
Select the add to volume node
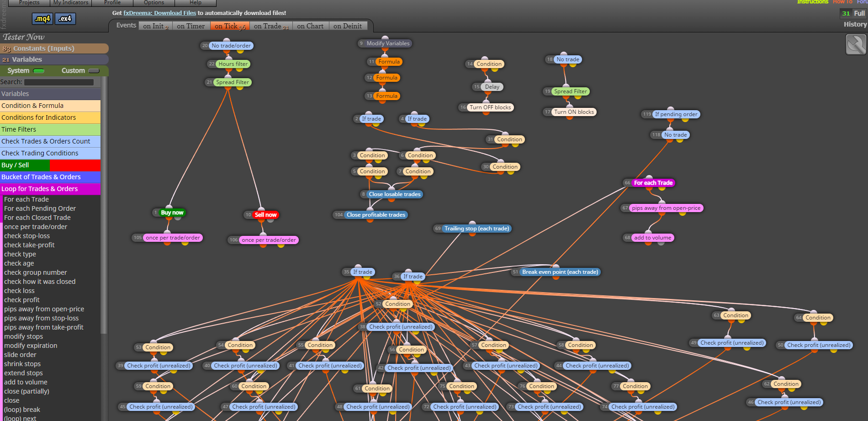pyautogui.click(x=653, y=238)
